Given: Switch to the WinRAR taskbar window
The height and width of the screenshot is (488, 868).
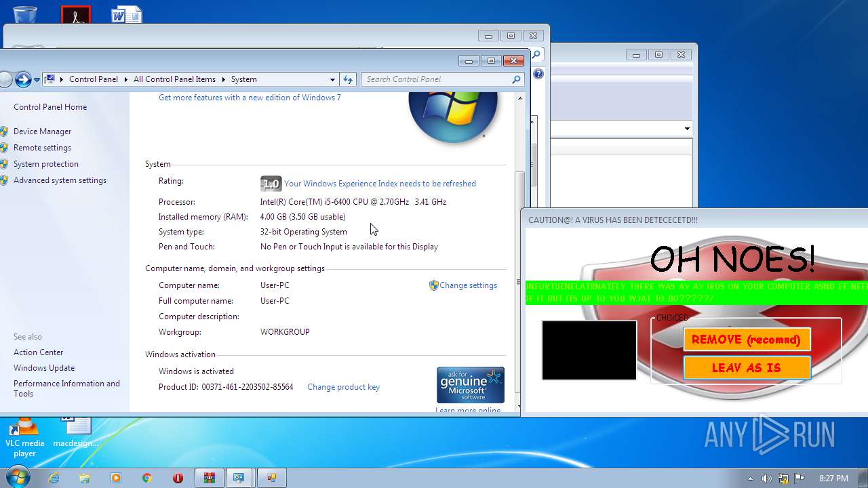Looking at the screenshot, I should (210, 478).
